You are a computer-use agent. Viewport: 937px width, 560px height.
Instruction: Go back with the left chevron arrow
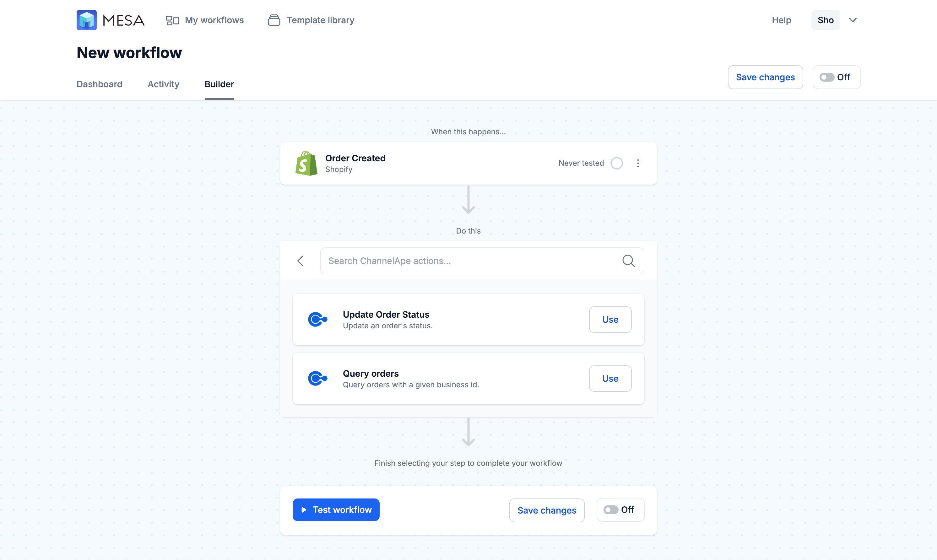(301, 261)
